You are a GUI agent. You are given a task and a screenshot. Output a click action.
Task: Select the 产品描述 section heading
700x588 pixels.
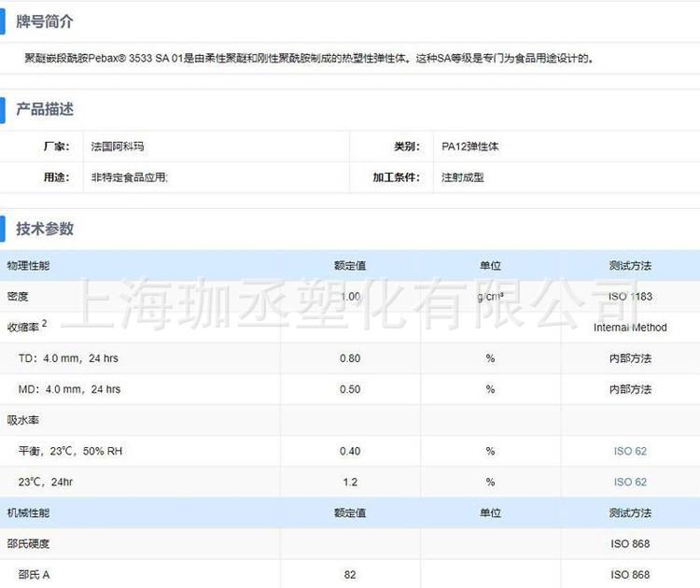point(45,109)
